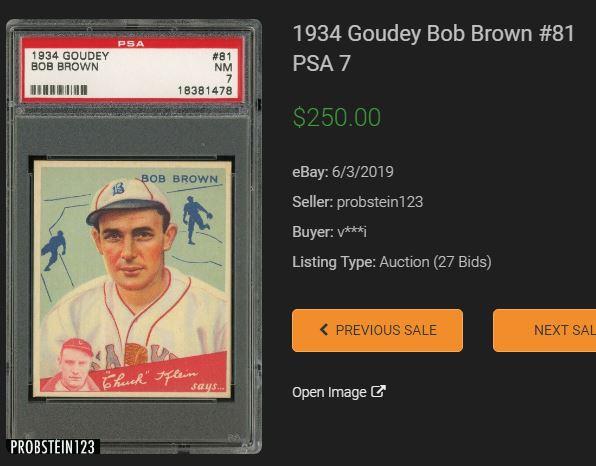Click the $250.00 sale price
This screenshot has height=466, width=596.
tap(337, 117)
